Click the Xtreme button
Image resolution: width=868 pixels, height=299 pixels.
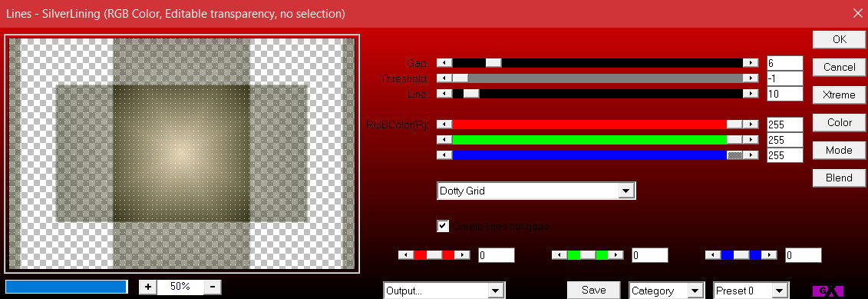pos(839,95)
